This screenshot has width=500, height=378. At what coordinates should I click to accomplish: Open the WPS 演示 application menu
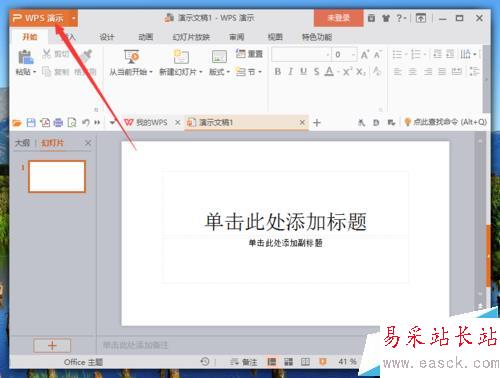(38, 18)
